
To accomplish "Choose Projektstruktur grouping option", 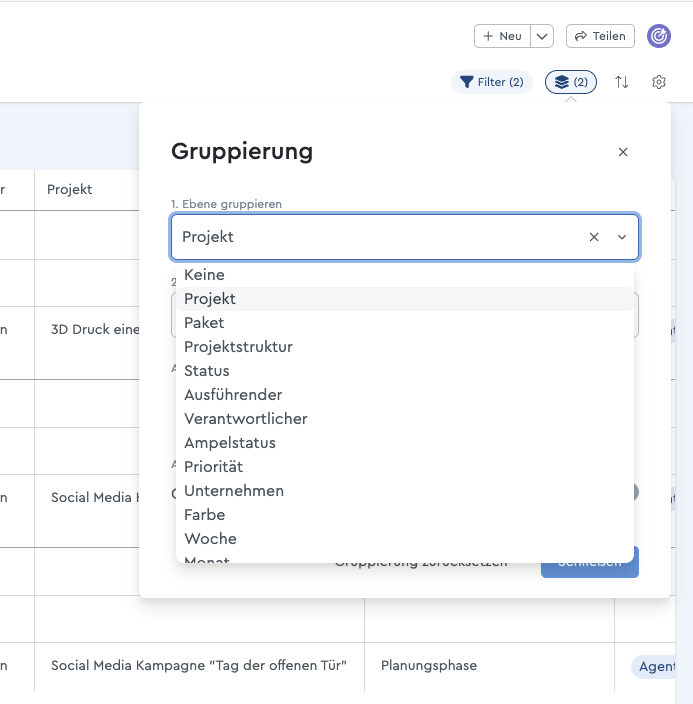I will (x=405, y=347).
